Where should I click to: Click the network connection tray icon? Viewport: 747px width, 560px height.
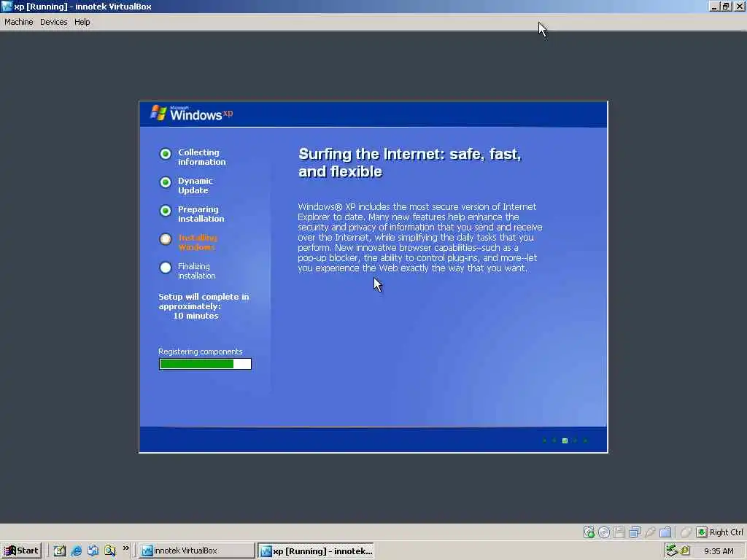tap(672, 551)
